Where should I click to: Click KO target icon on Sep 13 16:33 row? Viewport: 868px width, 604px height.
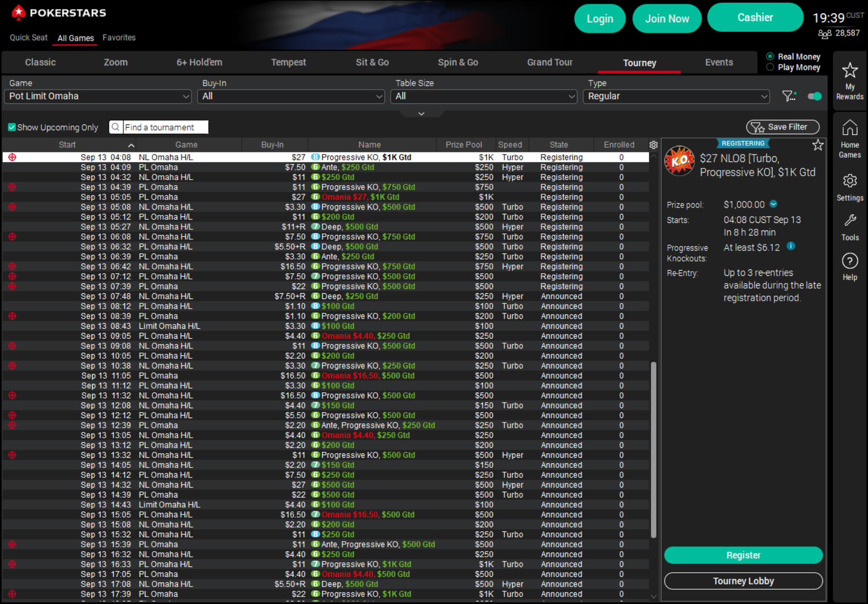(12, 564)
